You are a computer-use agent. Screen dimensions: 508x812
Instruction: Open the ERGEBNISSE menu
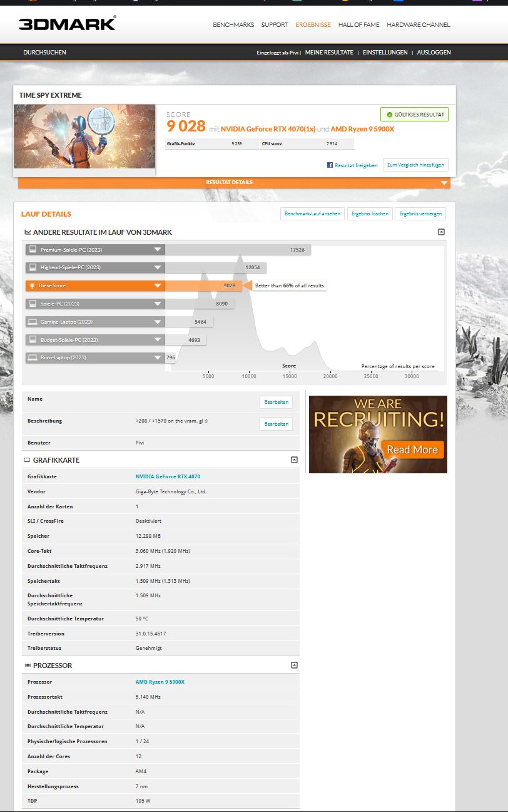coord(313,25)
